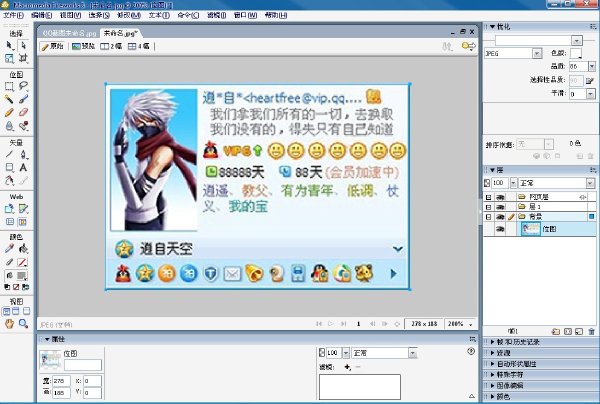Open saved settings dropdown in Optimize panel
The image size is (600, 404).
coord(577,40)
